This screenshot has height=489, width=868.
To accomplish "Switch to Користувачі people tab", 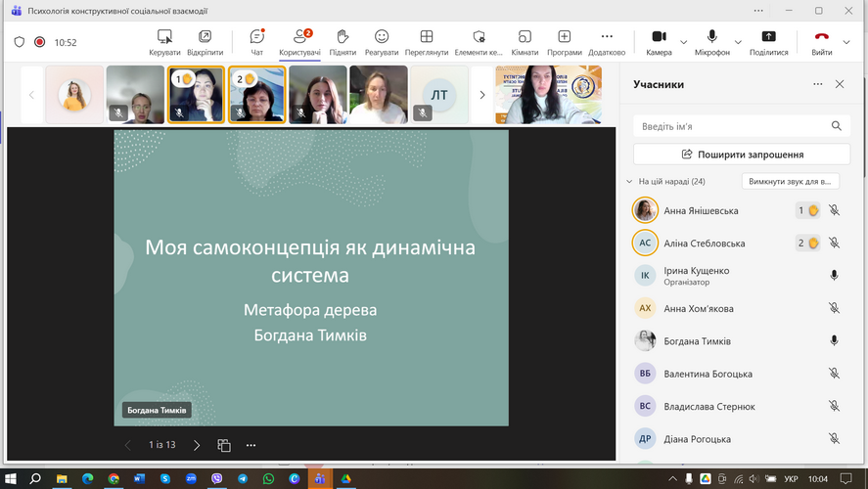I will point(299,42).
